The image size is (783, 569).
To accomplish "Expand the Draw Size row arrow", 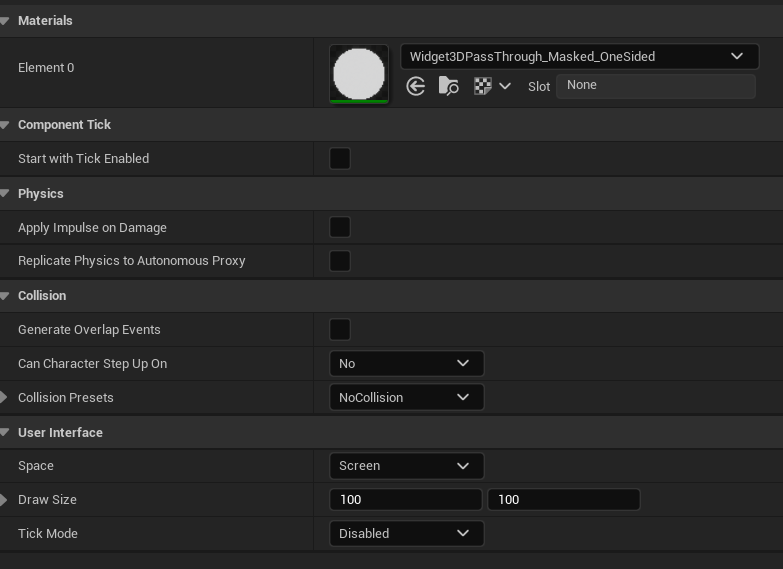I will [x=5, y=500].
